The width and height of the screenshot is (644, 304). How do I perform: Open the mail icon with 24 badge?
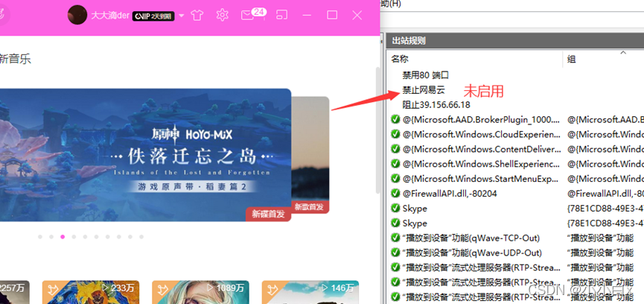click(x=253, y=14)
